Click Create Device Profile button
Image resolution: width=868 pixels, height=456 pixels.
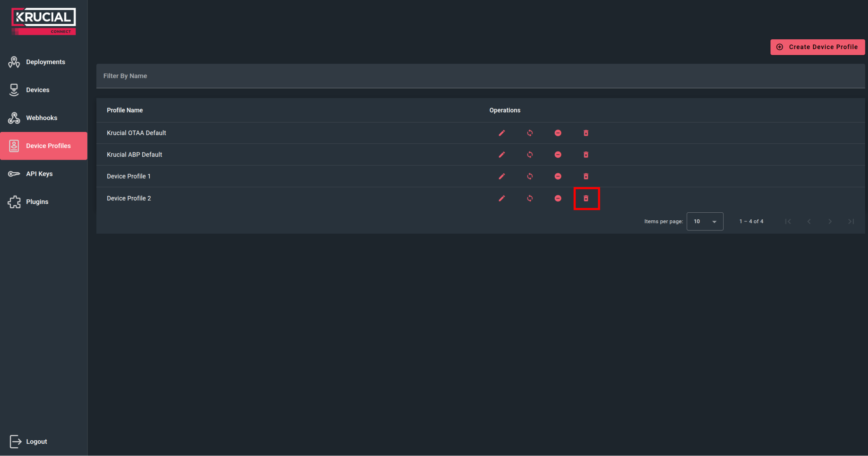tap(817, 47)
